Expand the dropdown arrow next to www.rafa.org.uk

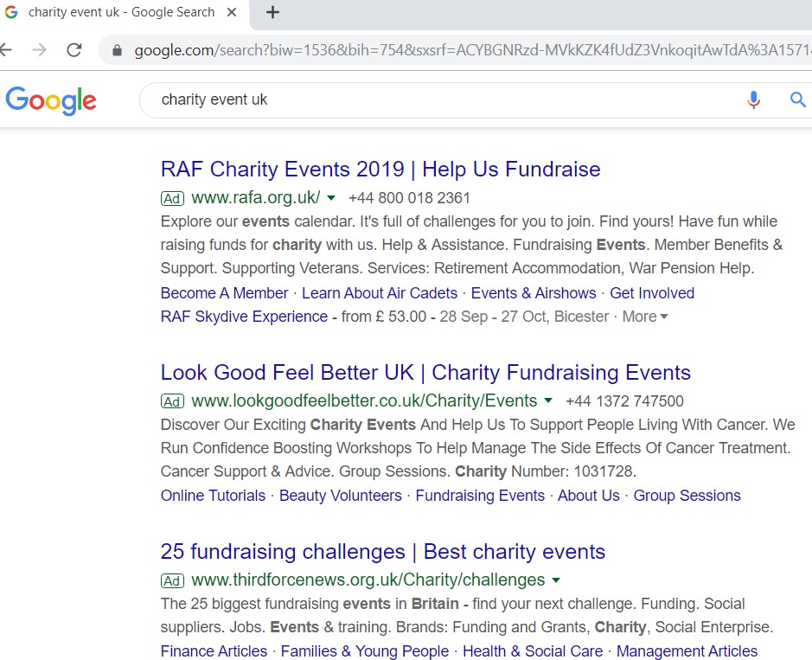point(331,198)
